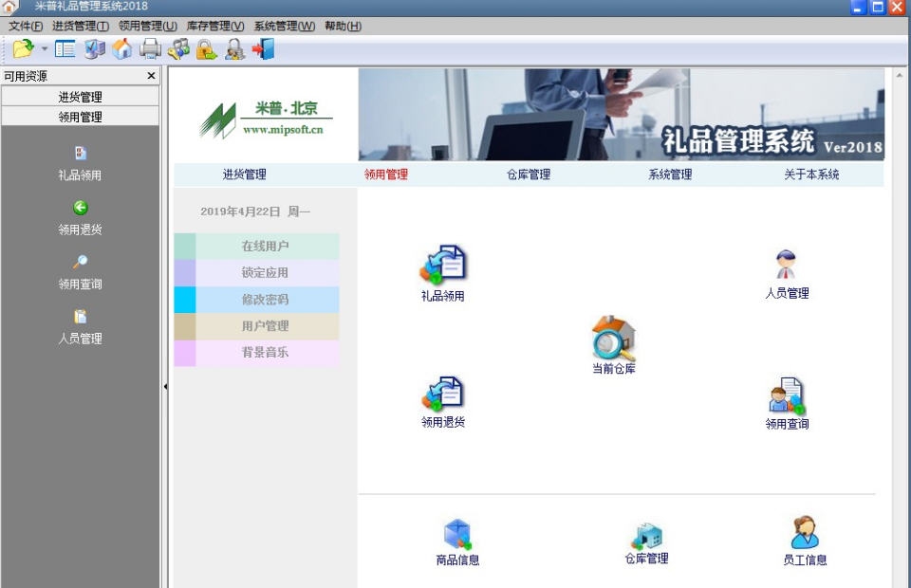911x588 pixels.
Task: Close the 可用资源 panel with its X
Action: coord(152,75)
